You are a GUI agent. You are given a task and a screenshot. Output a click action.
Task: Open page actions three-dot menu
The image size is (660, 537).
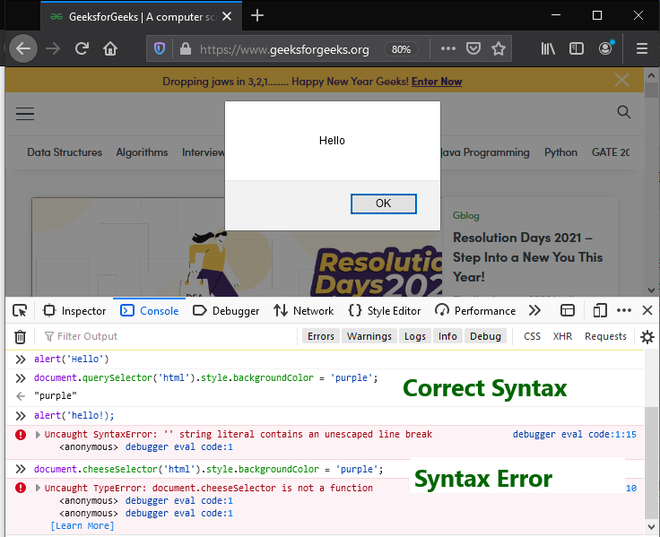tap(448, 49)
